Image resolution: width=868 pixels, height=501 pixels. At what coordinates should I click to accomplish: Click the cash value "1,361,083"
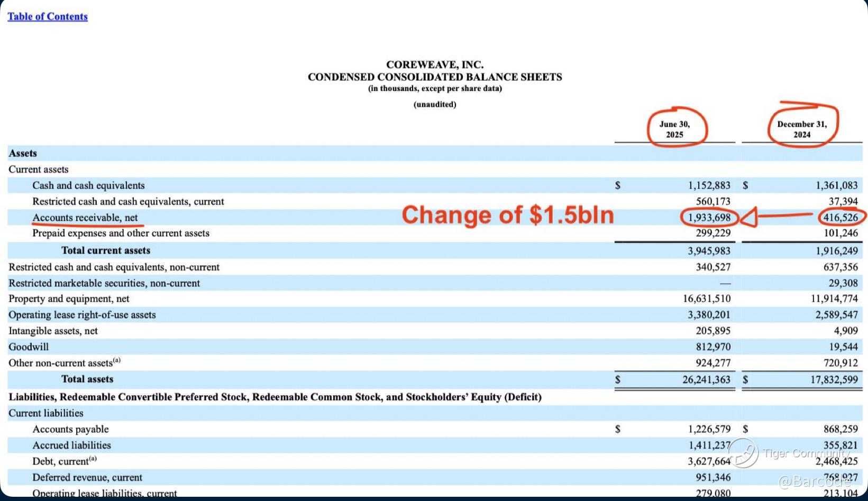[837, 185]
